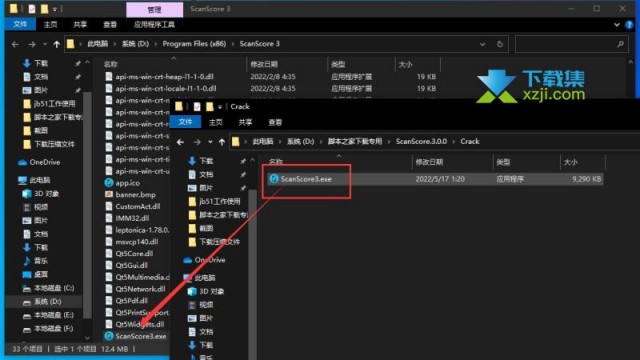Screen dimensions: 640x360
Task: Open the 共享 tab in Crack window
Action: pos(245,122)
